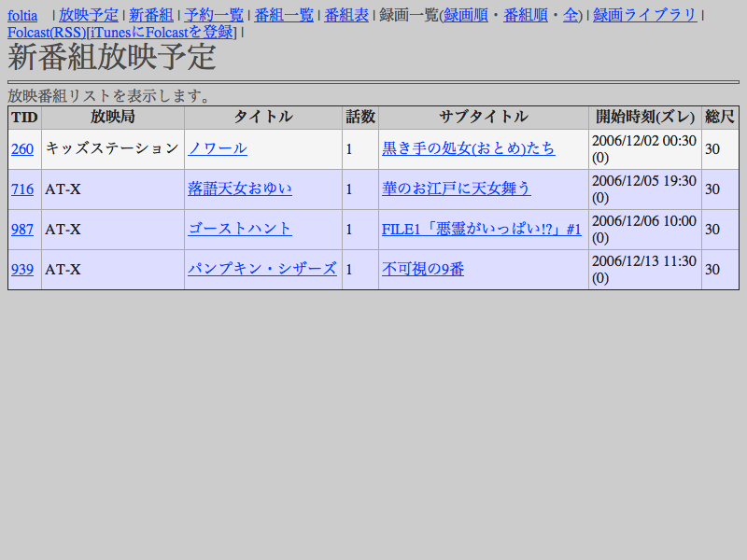
Task: Open TID 716 entry
Action: tap(22, 189)
